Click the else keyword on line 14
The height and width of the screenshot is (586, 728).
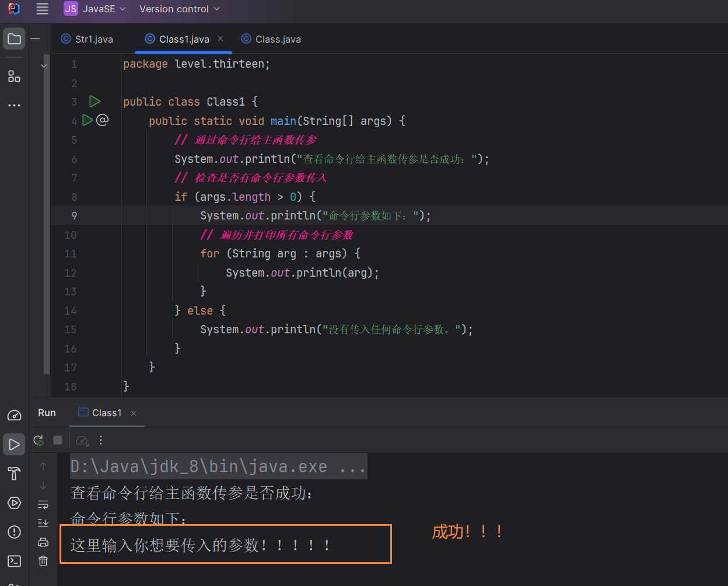[200, 311]
